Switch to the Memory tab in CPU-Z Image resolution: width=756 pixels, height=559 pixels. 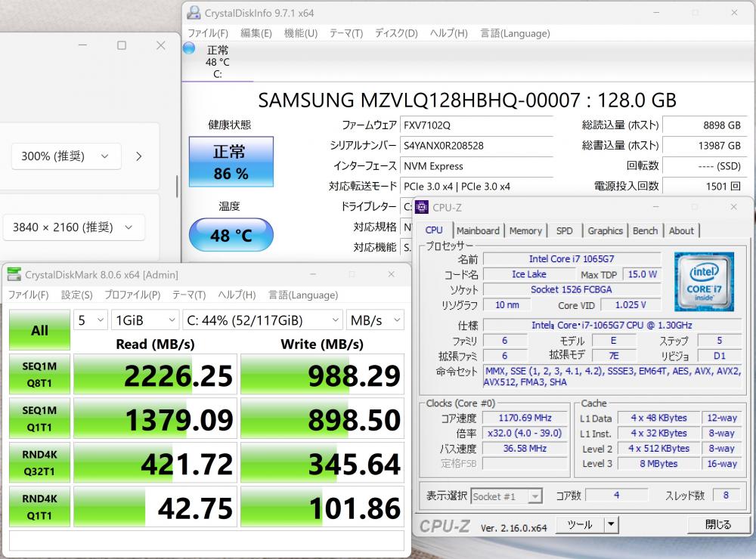[525, 230]
